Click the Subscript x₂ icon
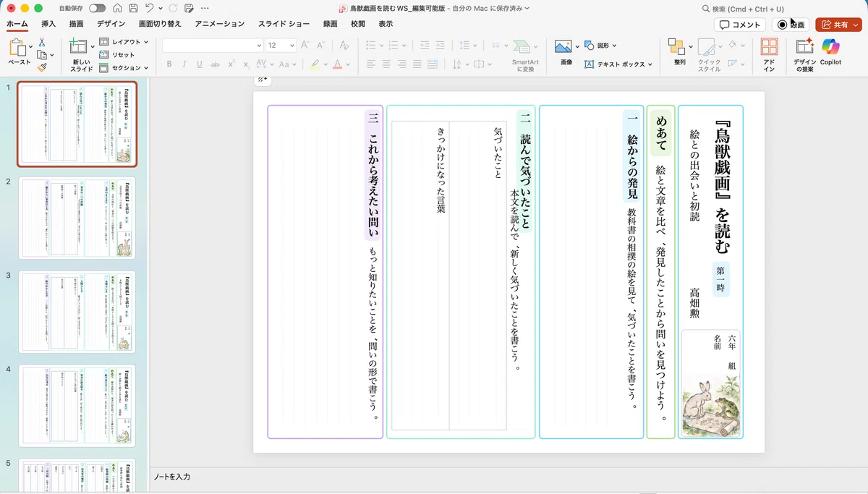 point(247,64)
